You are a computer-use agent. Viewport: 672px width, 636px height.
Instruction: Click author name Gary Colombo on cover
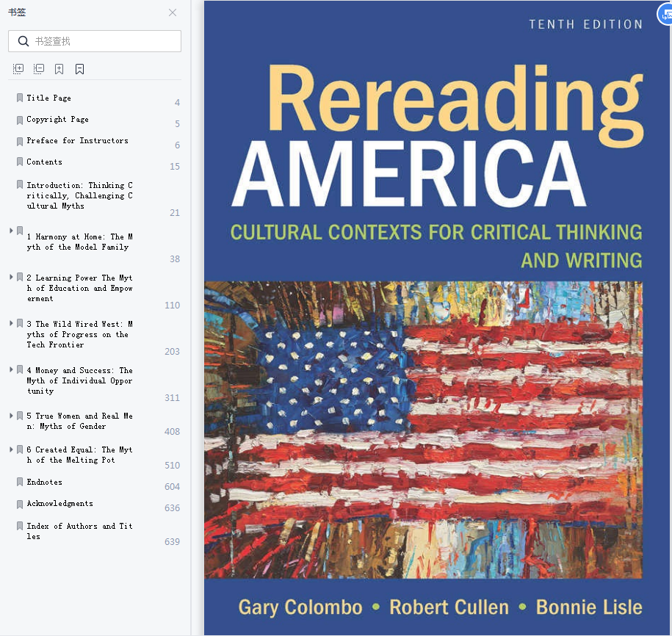coord(300,607)
